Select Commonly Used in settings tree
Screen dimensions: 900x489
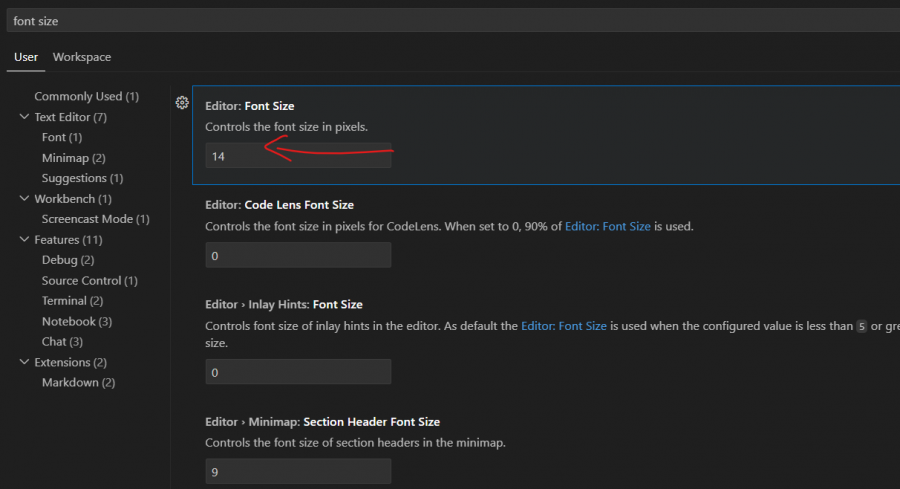(x=86, y=97)
